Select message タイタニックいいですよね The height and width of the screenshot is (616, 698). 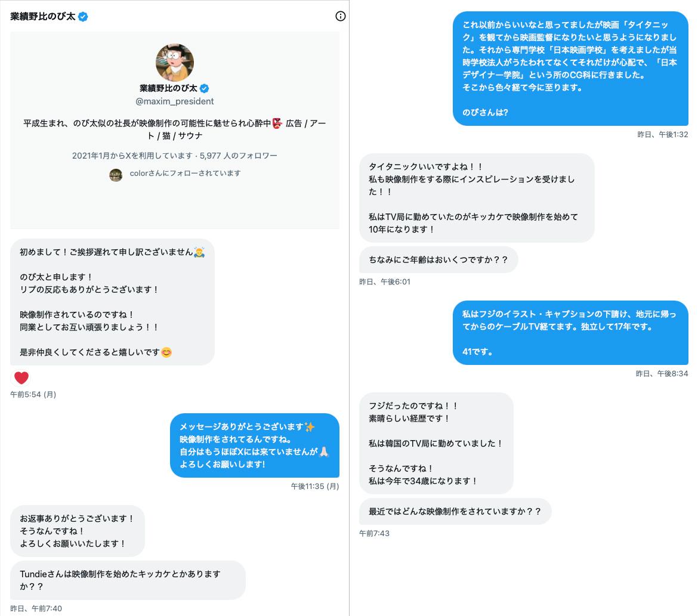[x=477, y=198]
